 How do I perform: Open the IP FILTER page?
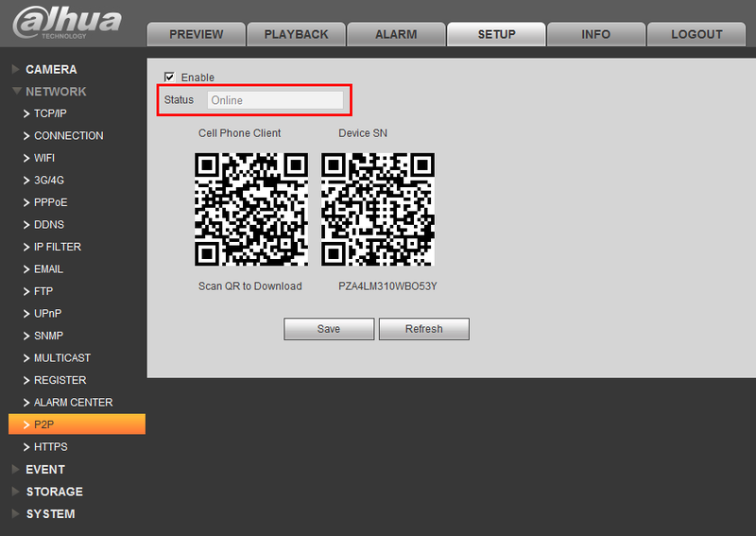click(x=58, y=247)
